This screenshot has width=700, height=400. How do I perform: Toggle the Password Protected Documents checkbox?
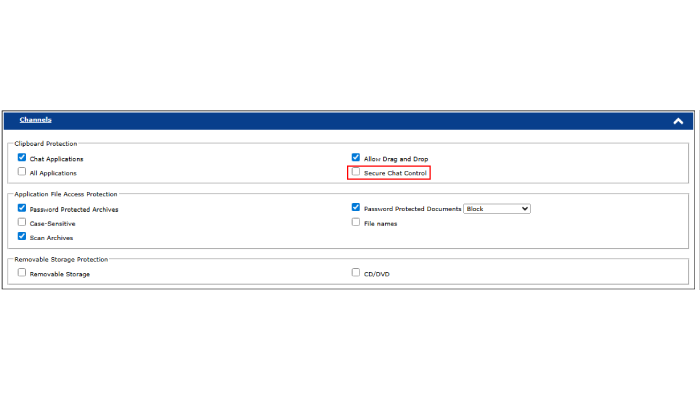point(356,208)
